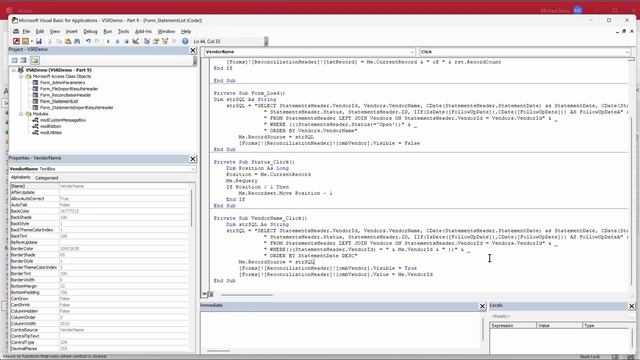This screenshot has width=640, height=360.
Task: Click the ControlSource property row
Action: point(99,330)
